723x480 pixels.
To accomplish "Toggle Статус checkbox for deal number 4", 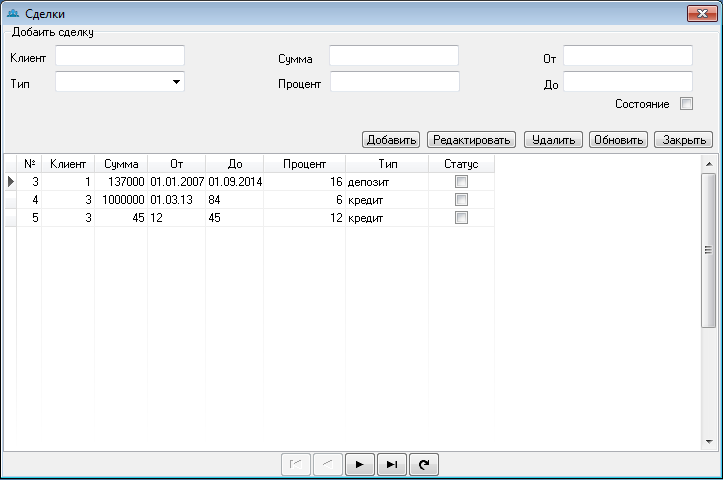I will point(461,200).
